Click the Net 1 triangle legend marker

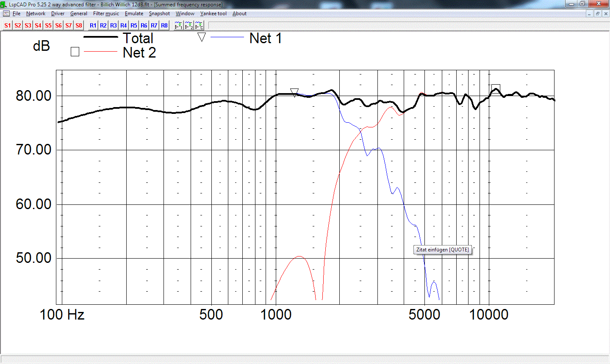point(202,37)
